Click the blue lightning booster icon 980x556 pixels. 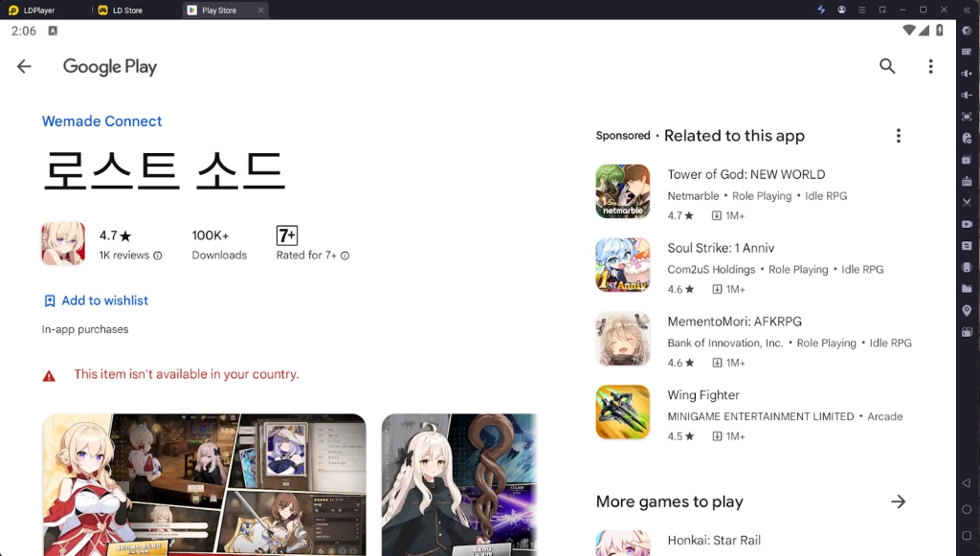click(x=821, y=10)
